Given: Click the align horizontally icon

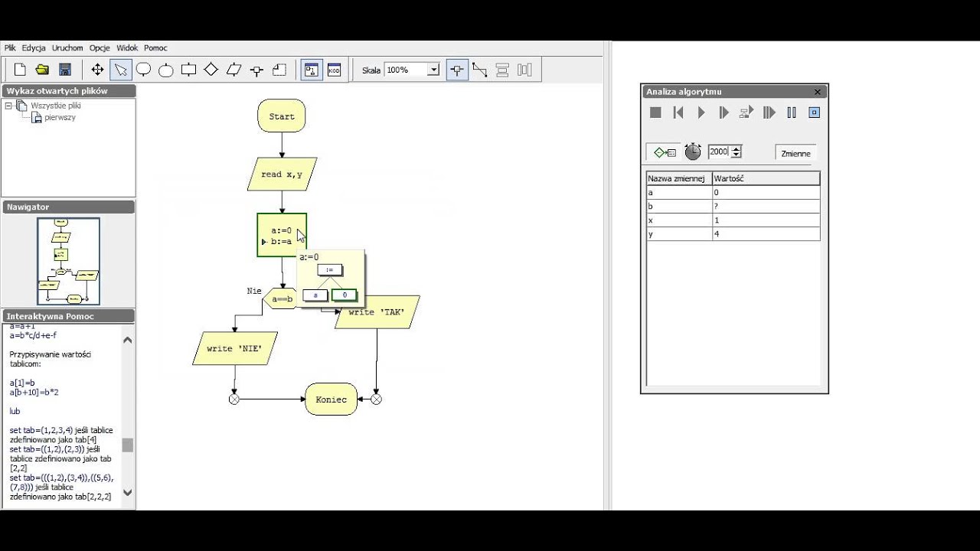Looking at the screenshot, I should pos(525,70).
